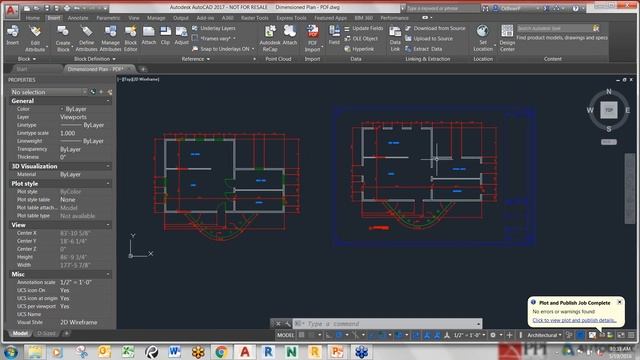Open the Manage Attributes tool

click(110, 38)
